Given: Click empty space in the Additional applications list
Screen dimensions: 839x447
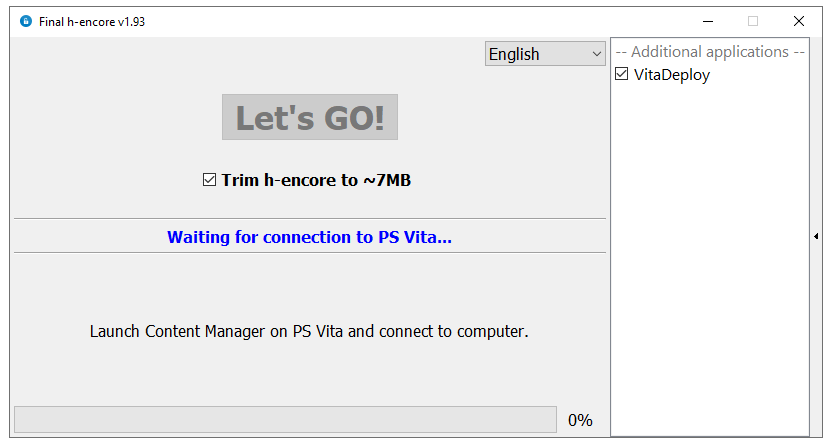Looking at the screenshot, I should 710,257.
